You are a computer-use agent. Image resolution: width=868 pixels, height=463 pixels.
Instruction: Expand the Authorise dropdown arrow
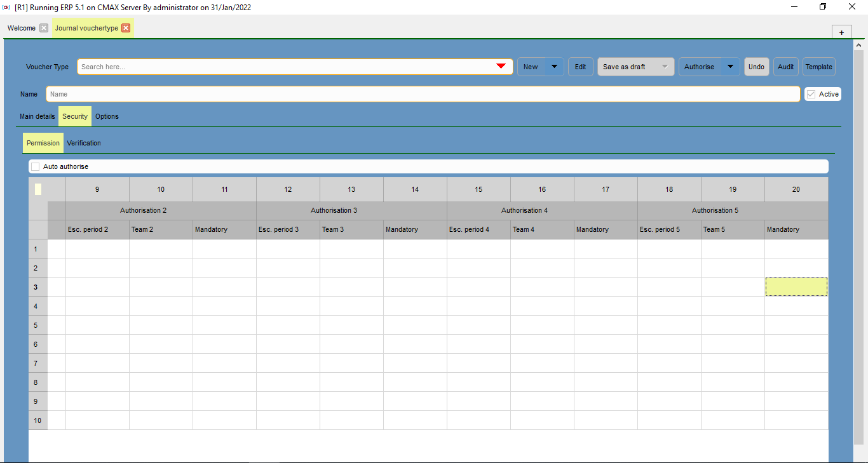pyautogui.click(x=731, y=67)
